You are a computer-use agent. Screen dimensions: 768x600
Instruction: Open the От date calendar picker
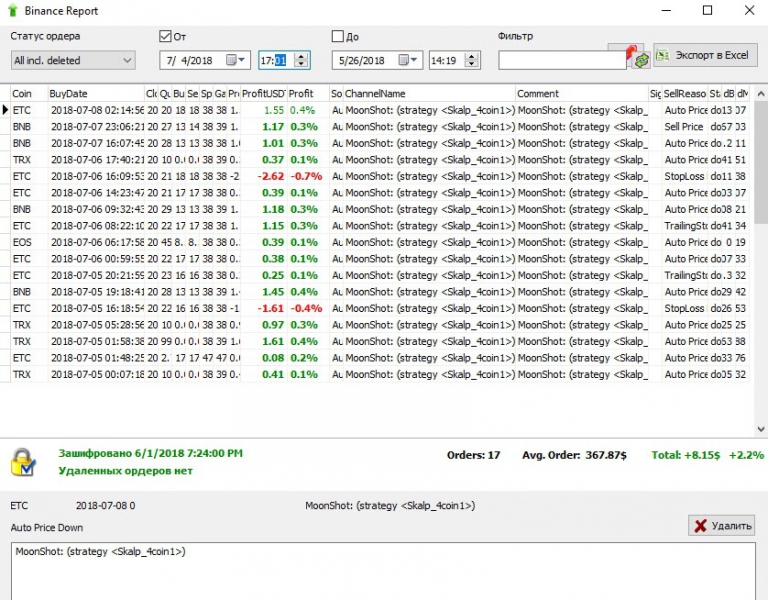(x=236, y=60)
